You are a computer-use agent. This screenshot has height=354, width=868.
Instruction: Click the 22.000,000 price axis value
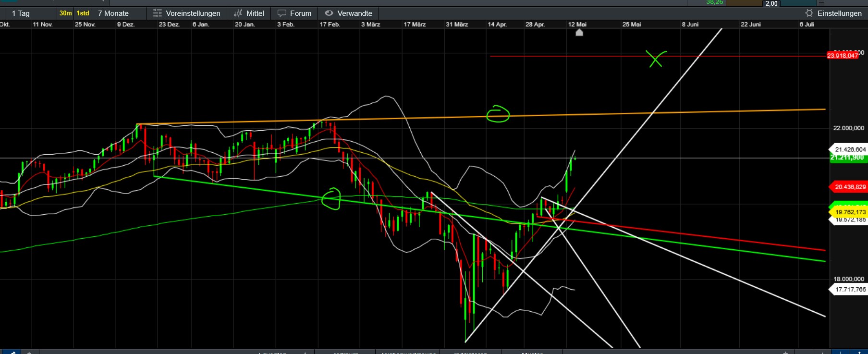(x=849, y=128)
